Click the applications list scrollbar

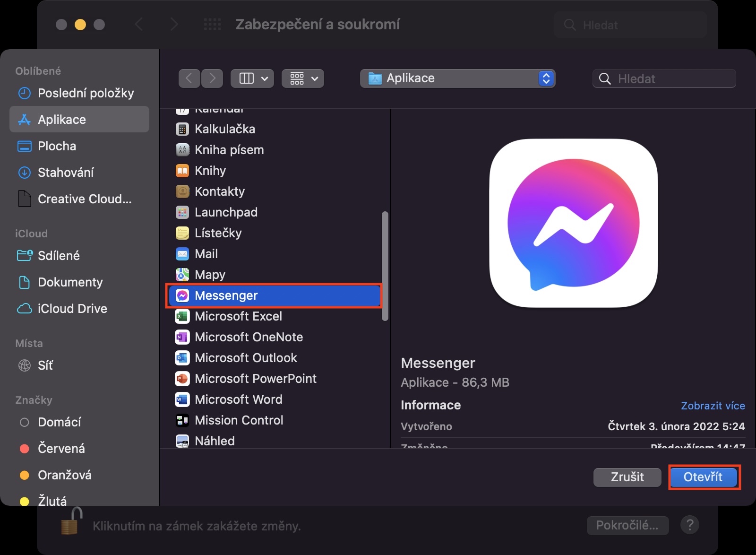(385, 267)
